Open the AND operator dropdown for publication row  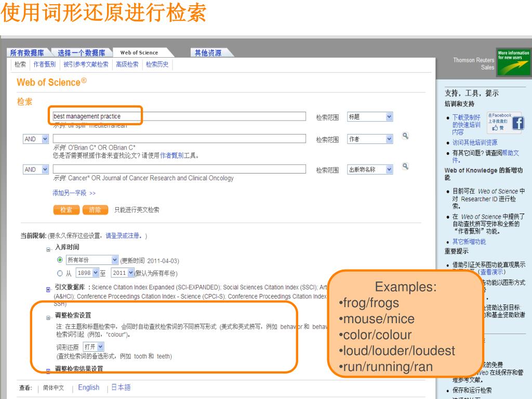(x=36, y=169)
